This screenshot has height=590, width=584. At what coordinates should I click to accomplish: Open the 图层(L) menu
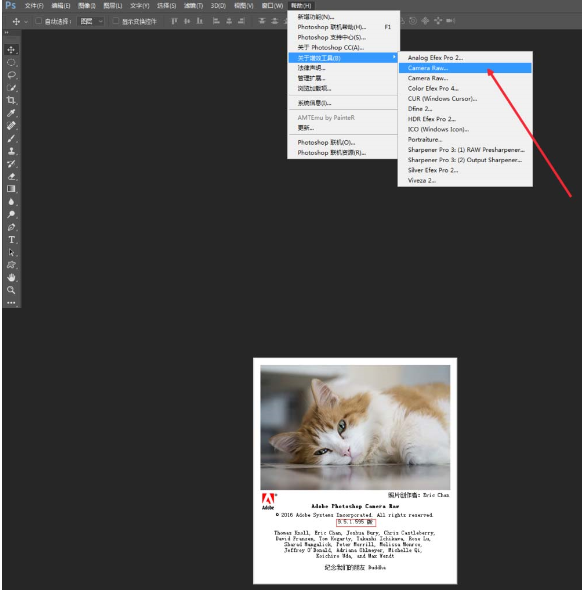pyautogui.click(x=113, y=6)
